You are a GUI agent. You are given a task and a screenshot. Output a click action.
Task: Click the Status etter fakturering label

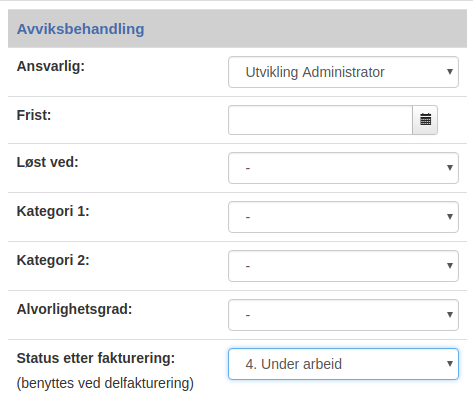96,358
